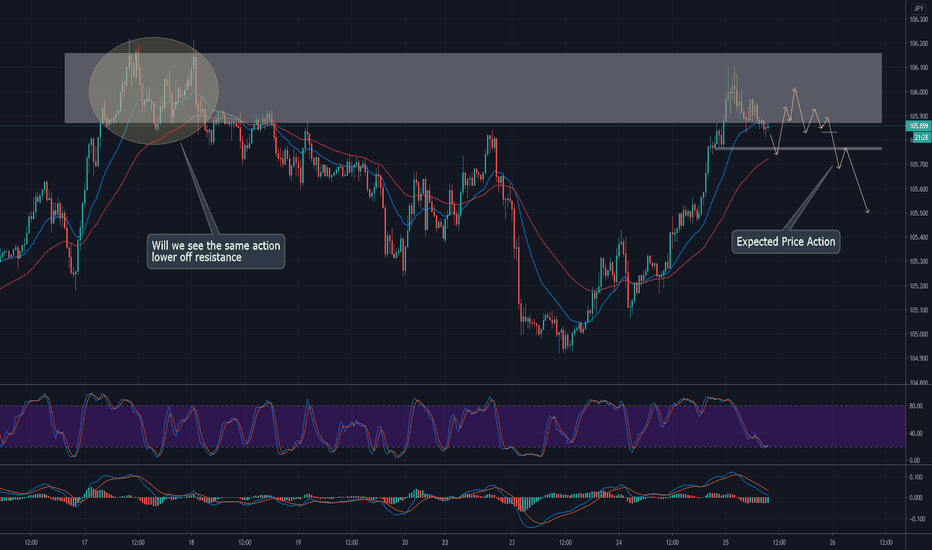Click the 80.00 stochastic scale value
This screenshot has height=550, width=932.
[x=916, y=406]
